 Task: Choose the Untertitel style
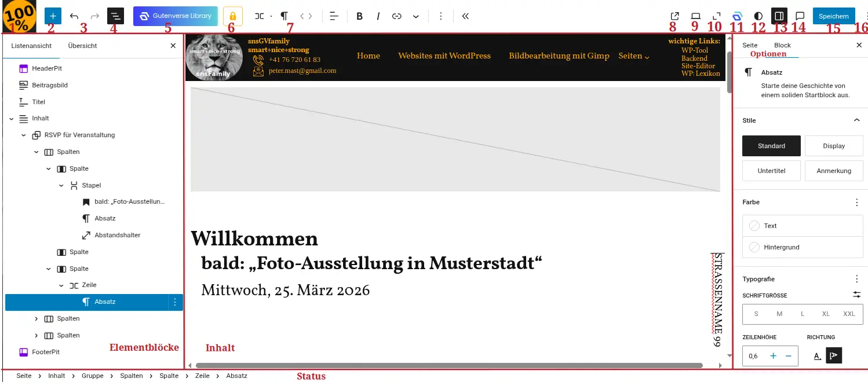click(x=771, y=171)
